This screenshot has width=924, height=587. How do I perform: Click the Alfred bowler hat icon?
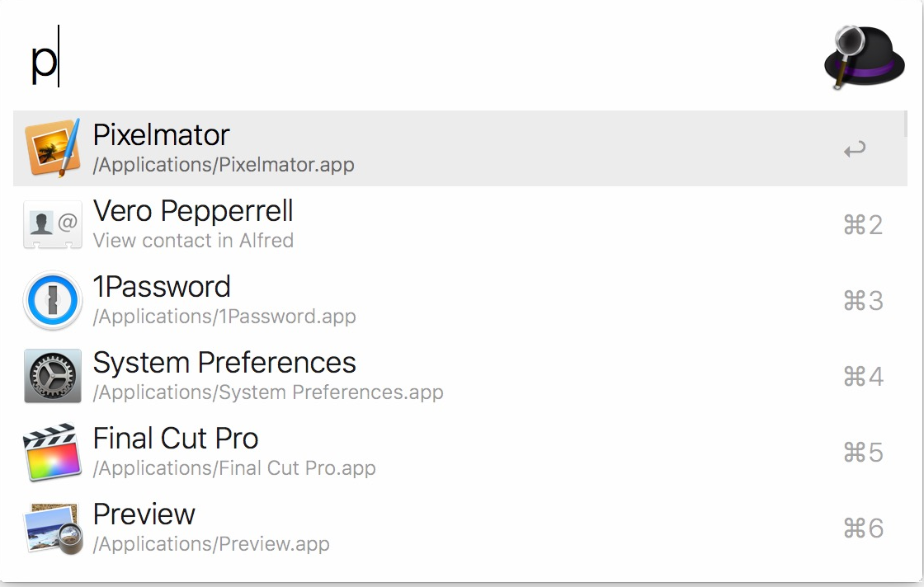pos(863,56)
